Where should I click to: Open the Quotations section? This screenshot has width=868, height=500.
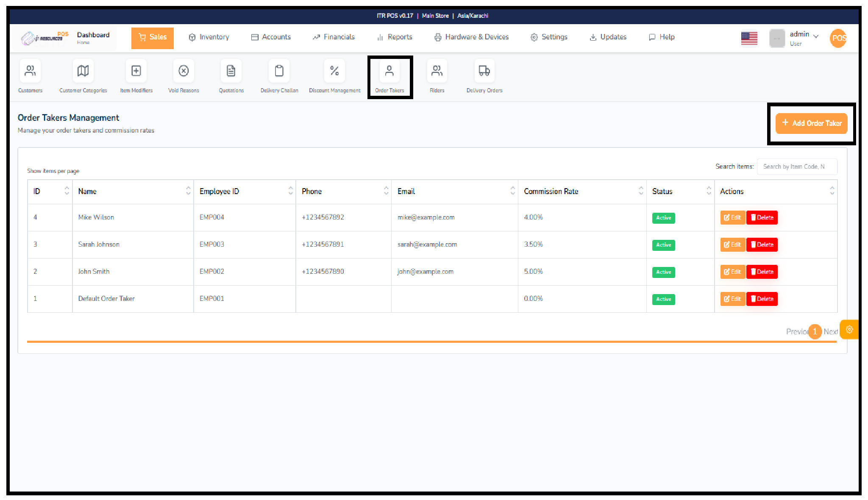click(231, 76)
